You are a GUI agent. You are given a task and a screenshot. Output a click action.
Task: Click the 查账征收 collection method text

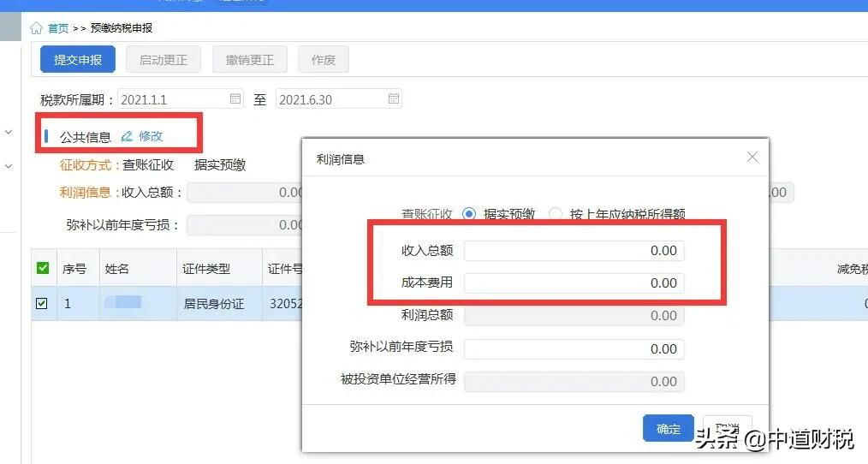point(148,164)
